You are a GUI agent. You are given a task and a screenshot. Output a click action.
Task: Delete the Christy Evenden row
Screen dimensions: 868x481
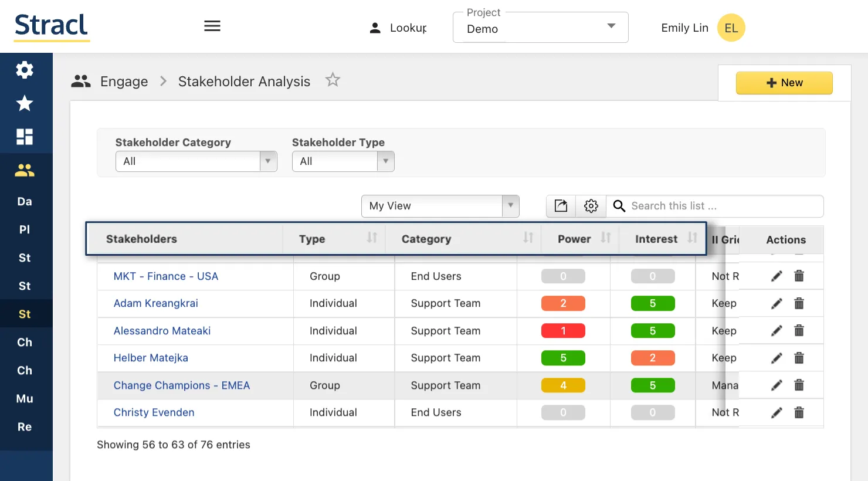(799, 412)
